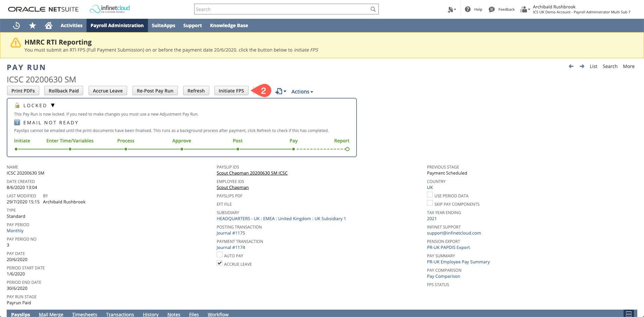Open the Journal #1175 posting transaction link
The image size is (644, 317).
(x=230, y=233)
